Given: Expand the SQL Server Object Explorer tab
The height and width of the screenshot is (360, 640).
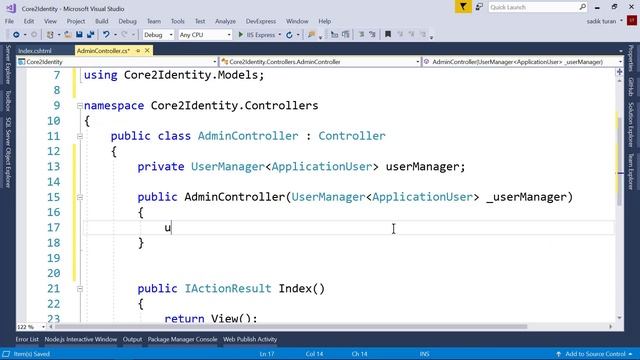Looking at the screenshot, I should (x=8, y=152).
